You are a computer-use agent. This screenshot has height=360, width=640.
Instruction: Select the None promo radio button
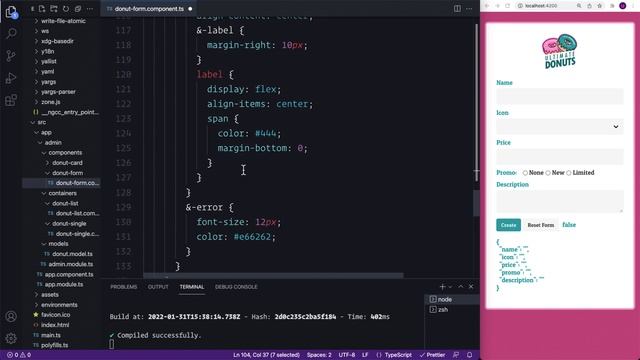[x=525, y=173]
